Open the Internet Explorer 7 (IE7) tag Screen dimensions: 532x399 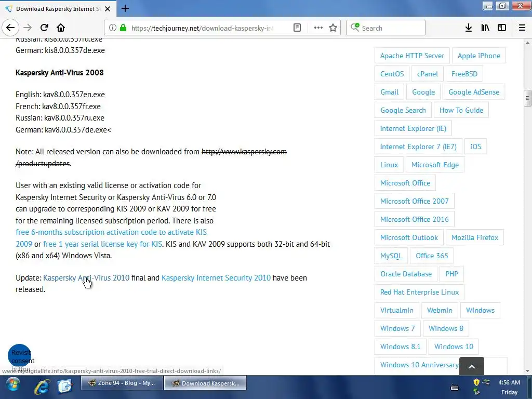(418, 147)
